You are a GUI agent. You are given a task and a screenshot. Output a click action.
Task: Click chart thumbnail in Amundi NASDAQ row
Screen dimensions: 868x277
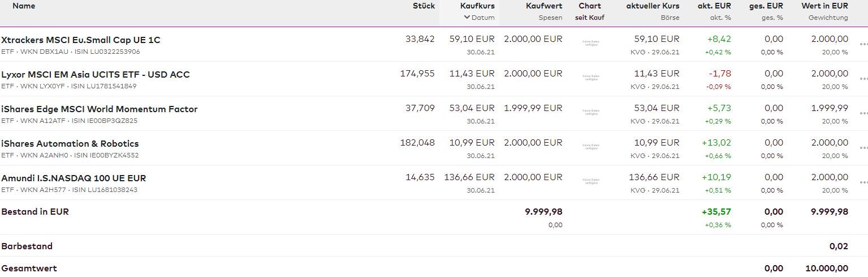click(x=591, y=181)
